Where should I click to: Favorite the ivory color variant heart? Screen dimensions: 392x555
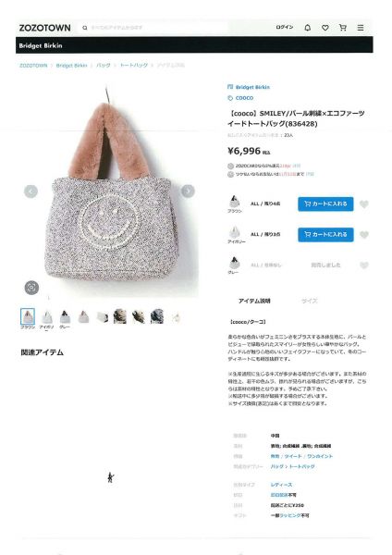(364, 235)
